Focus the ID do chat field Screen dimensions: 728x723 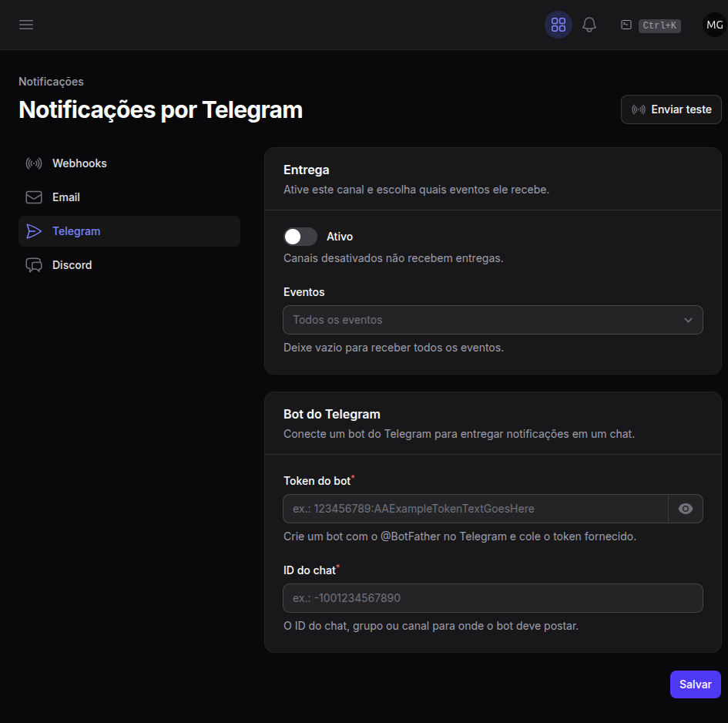pos(492,598)
